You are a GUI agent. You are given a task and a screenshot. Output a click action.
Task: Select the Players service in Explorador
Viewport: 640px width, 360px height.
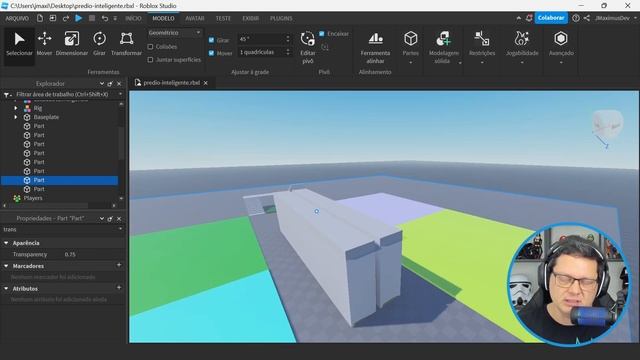tap(33, 198)
